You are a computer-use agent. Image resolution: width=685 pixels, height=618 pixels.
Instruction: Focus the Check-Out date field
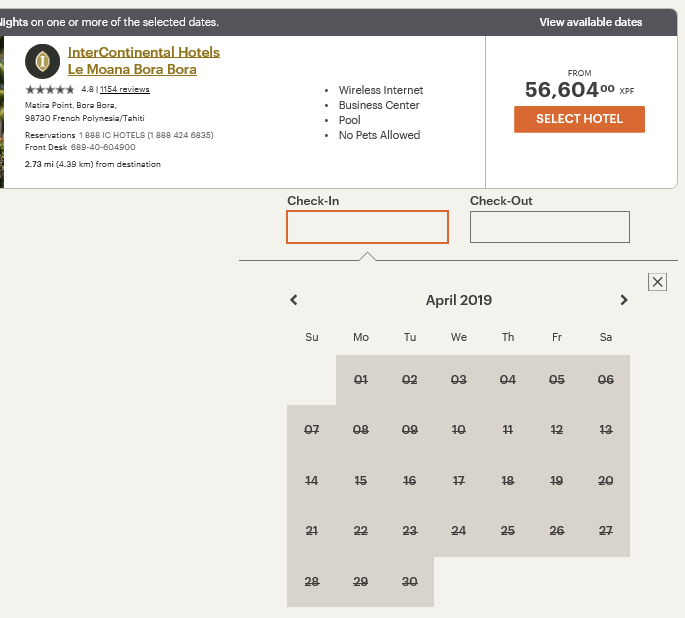pos(549,227)
